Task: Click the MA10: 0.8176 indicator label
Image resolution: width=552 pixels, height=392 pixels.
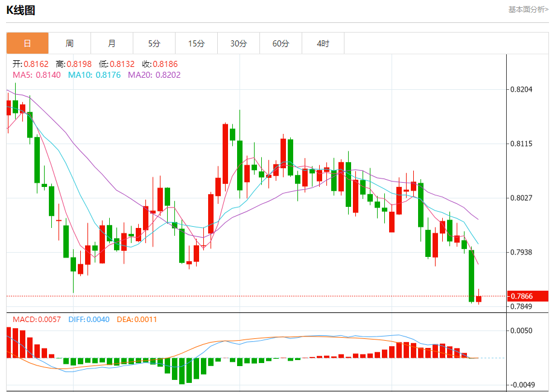Action: tap(94, 75)
